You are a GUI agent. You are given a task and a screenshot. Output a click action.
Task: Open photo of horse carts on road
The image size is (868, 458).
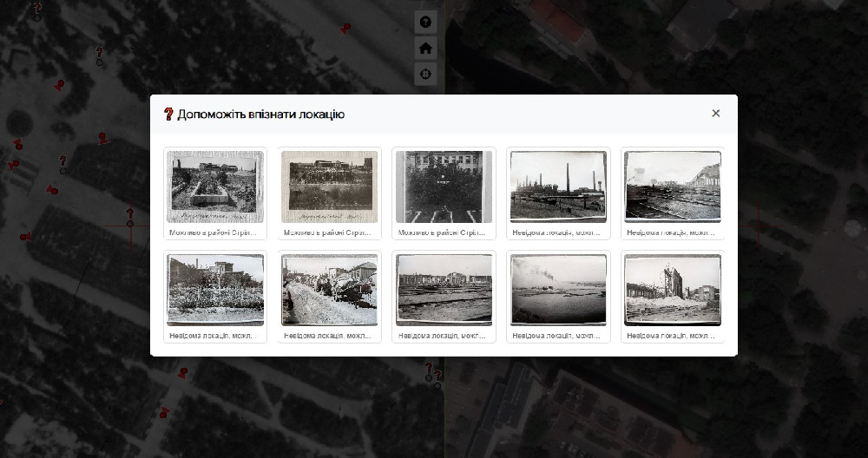coord(329,297)
